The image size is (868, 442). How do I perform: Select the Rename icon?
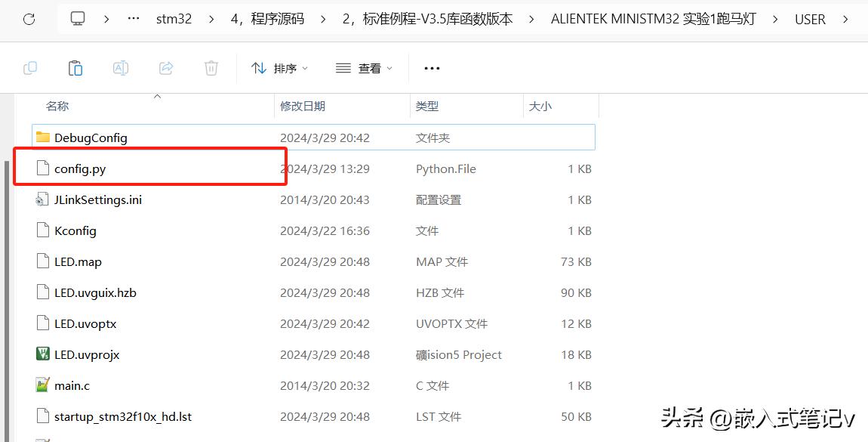point(121,67)
